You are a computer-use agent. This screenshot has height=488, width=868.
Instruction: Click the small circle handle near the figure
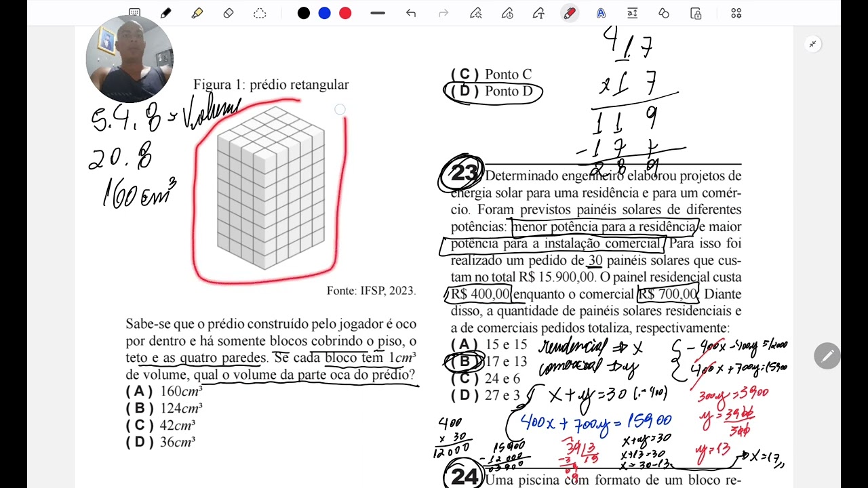coord(340,109)
